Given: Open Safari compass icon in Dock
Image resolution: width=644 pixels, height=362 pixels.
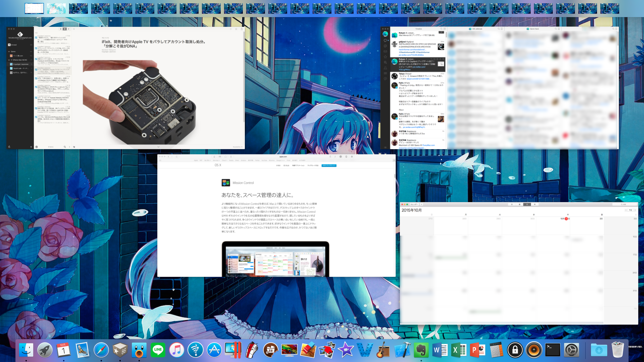Looking at the screenshot, I should [101, 350].
